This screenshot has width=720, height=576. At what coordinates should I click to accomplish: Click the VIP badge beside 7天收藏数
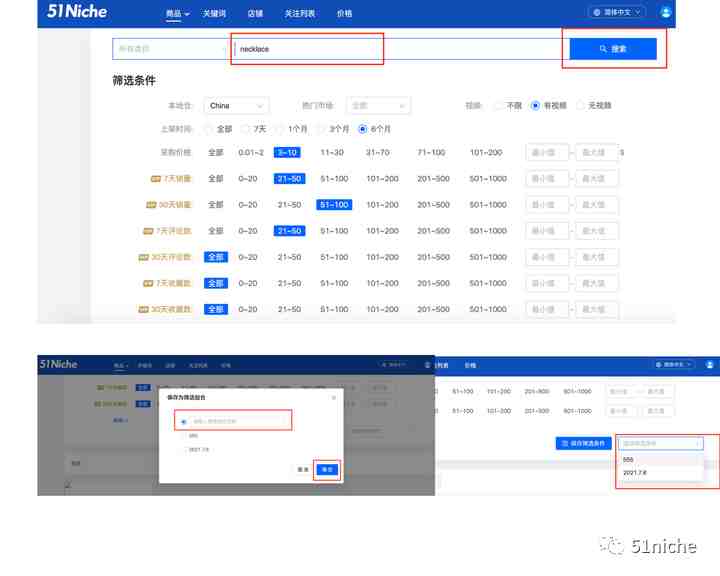(x=148, y=283)
